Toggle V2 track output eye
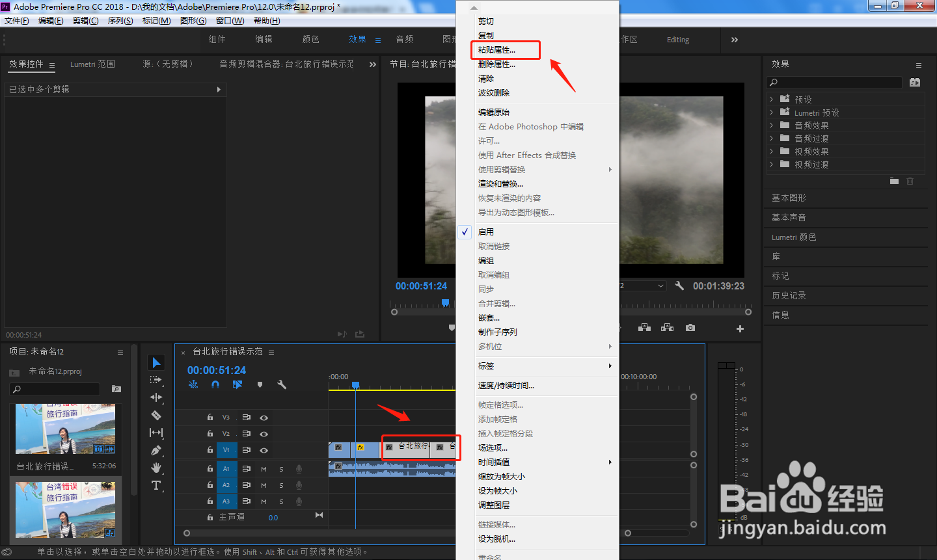This screenshot has height=560, width=937. pyautogui.click(x=264, y=434)
